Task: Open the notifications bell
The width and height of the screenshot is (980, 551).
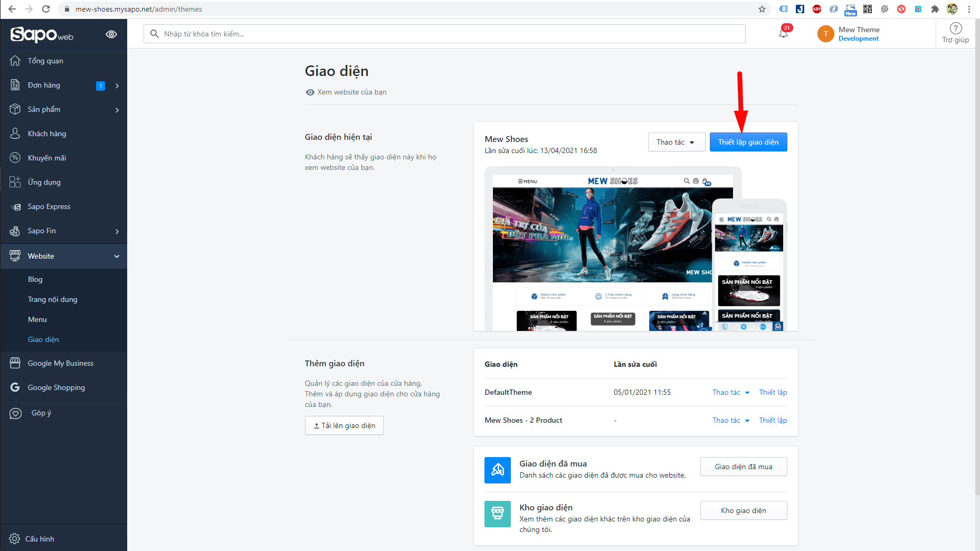Action: pyautogui.click(x=784, y=33)
